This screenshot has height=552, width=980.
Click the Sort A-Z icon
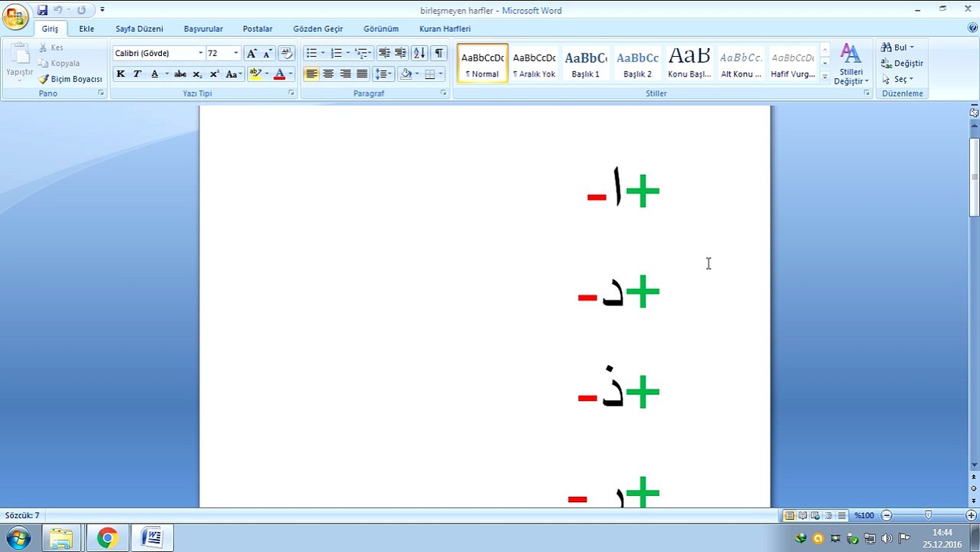pyautogui.click(x=419, y=53)
